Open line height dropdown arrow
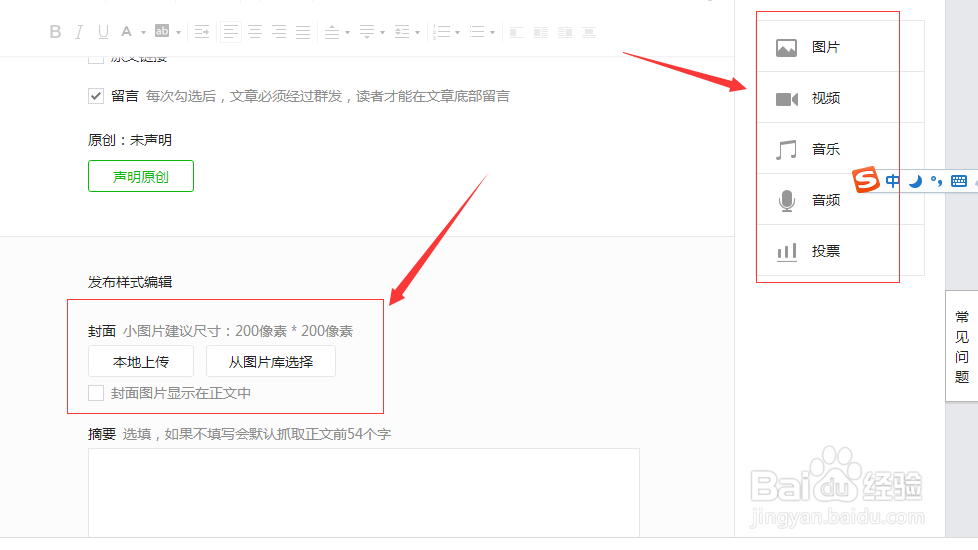Screen dimensions: 978x550 tap(417, 32)
